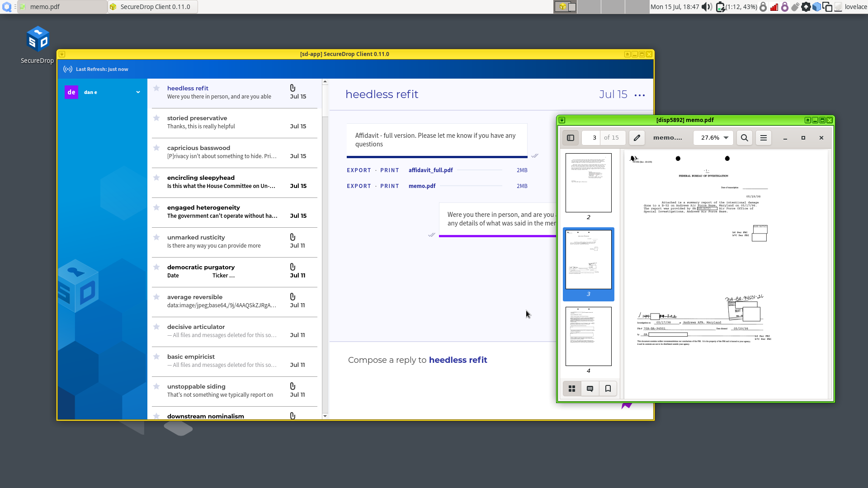Screen dimensions: 868x488
Task: Switch the PDF sidebar to annotations view
Action: point(590,389)
